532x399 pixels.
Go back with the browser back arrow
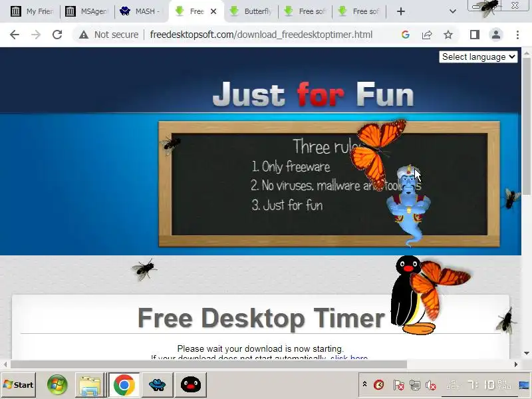pos(15,35)
